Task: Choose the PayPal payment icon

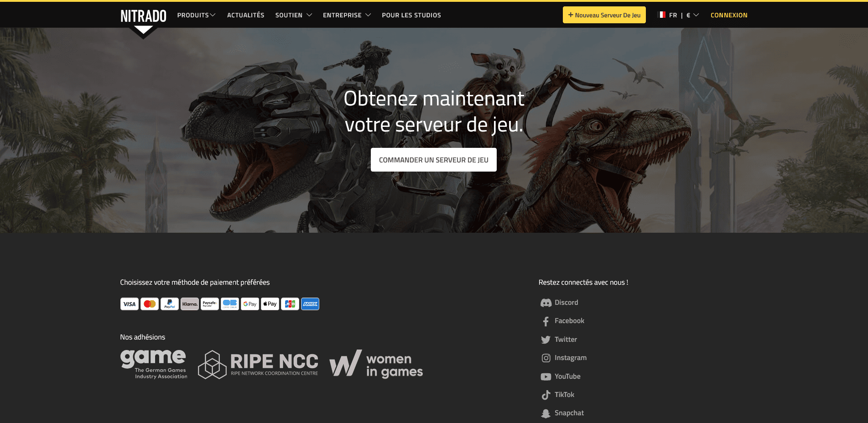Action: pos(170,304)
